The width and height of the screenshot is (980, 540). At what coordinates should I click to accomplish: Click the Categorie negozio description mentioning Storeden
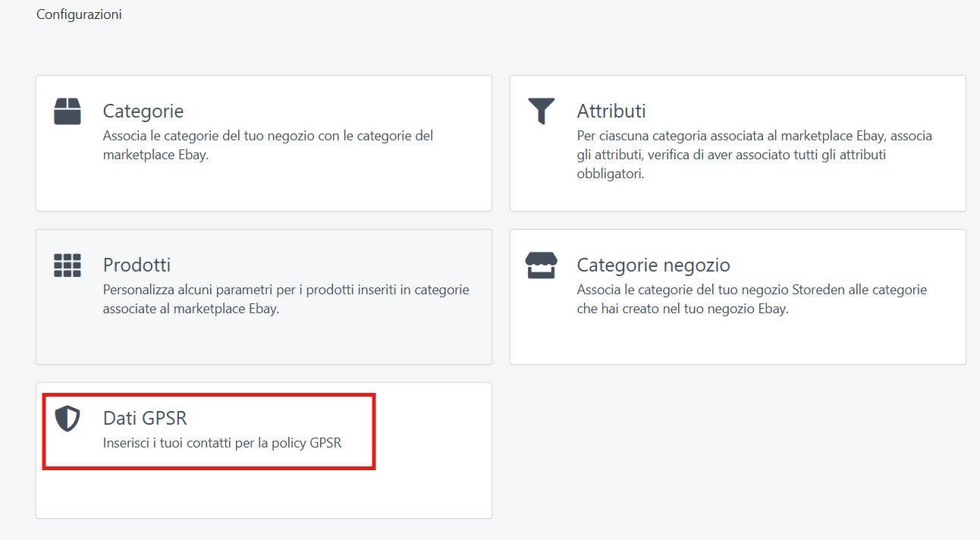[751, 300]
